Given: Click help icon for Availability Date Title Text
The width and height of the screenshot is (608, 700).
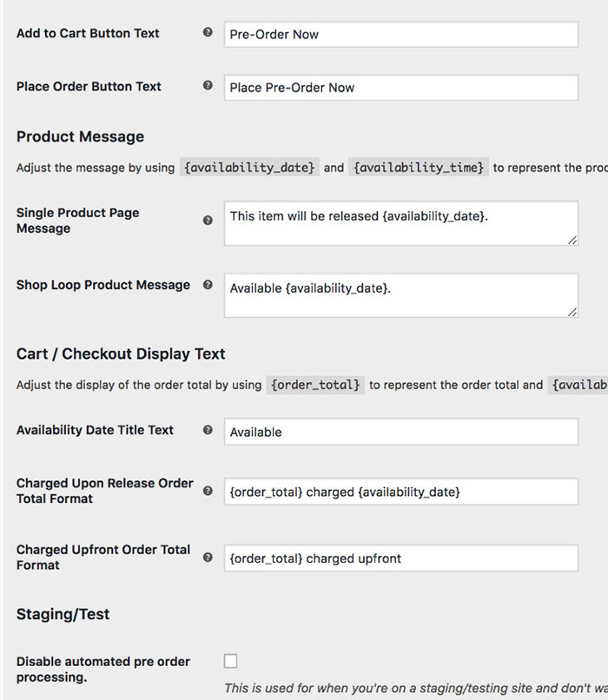Looking at the screenshot, I should click(208, 430).
